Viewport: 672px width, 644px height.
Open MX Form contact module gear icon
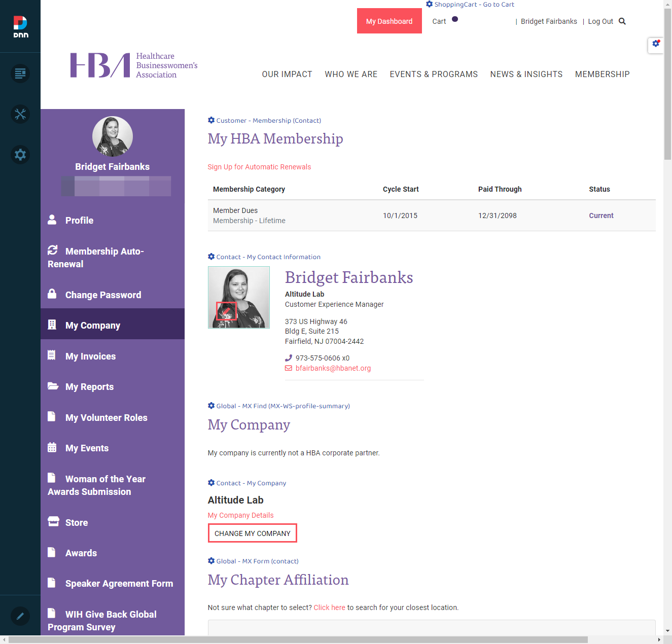click(x=211, y=561)
